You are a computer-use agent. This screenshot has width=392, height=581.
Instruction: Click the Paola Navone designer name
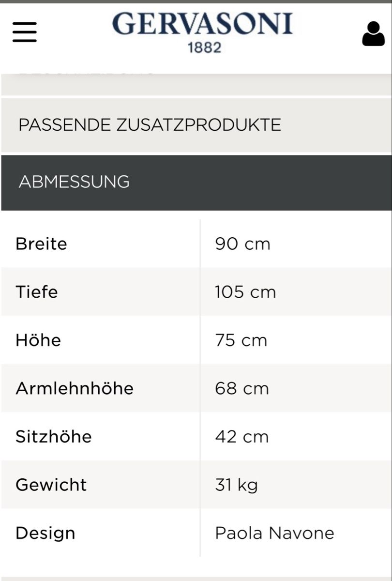point(274,533)
